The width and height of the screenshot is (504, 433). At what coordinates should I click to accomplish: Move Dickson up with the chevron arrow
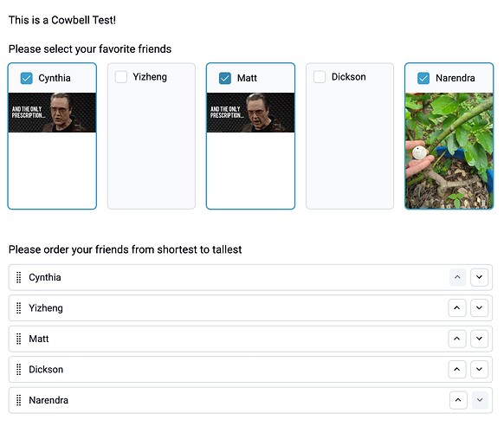click(x=457, y=370)
